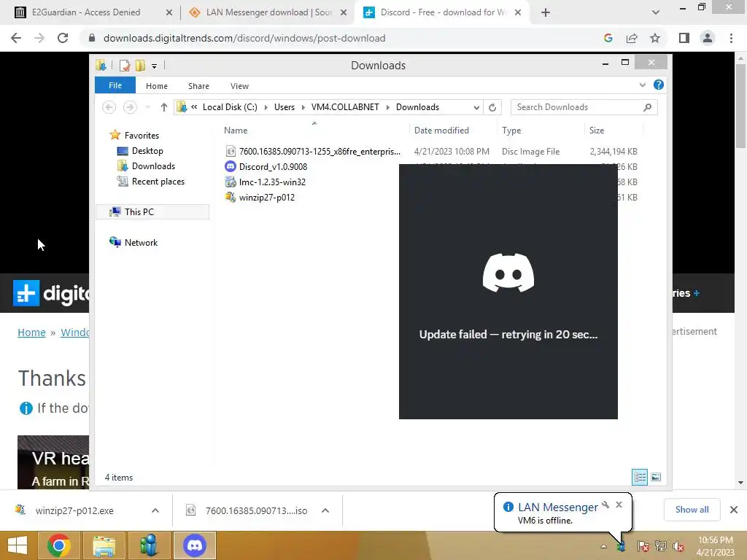Reload the page in Chrome
Image resolution: width=747 pixels, height=560 pixels.
point(63,38)
